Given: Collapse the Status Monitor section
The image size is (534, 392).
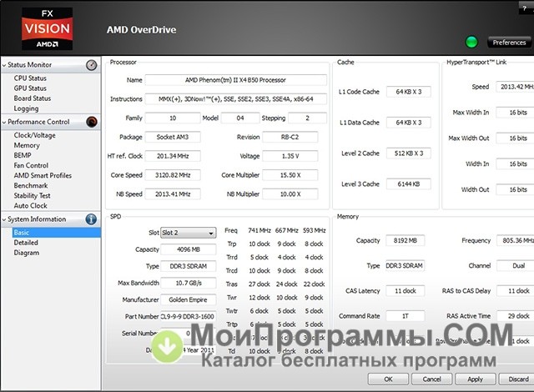Looking at the screenshot, I should [4, 65].
